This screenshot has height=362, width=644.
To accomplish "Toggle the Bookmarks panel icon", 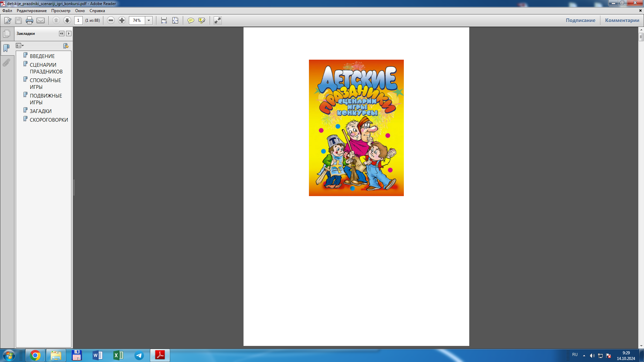I will (x=6, y=48).
